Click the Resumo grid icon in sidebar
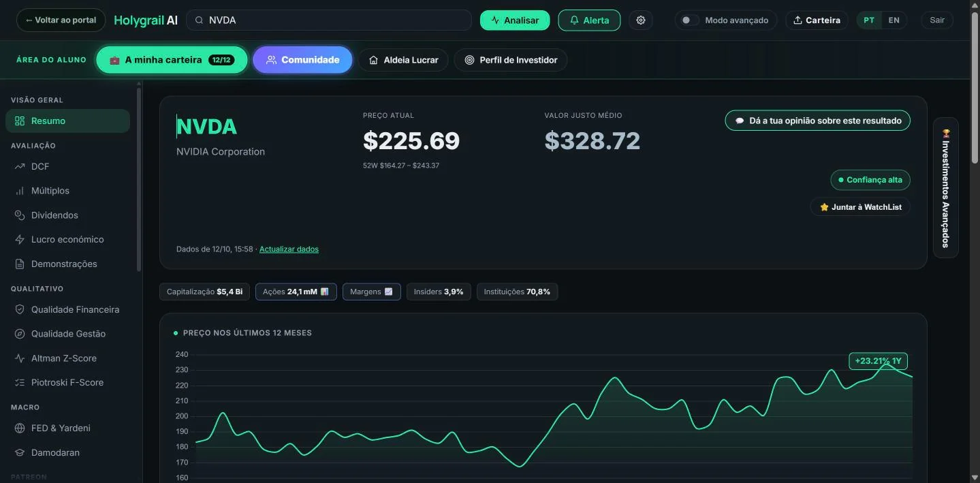Image resolution: width=980 pixels, height=483 pixels. point(20,121)
